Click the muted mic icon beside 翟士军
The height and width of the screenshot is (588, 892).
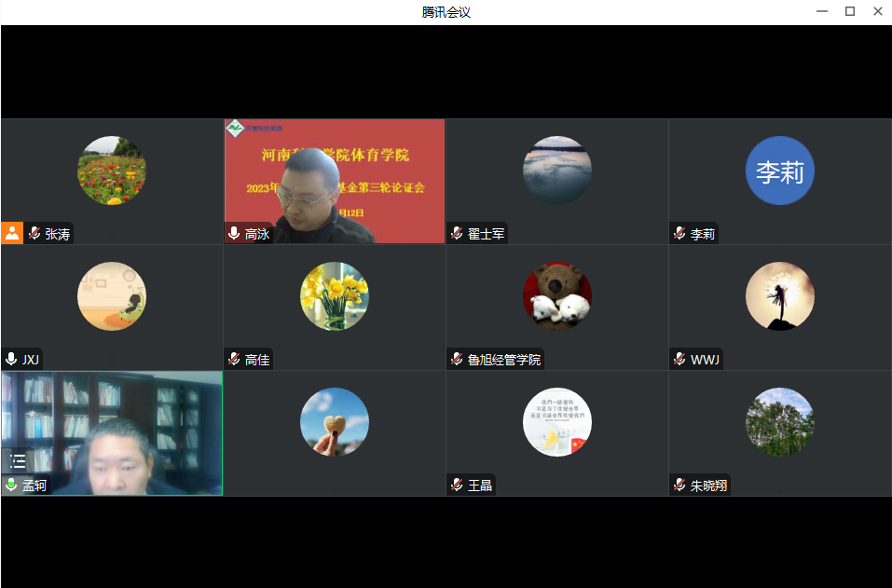tap(457, 234)
